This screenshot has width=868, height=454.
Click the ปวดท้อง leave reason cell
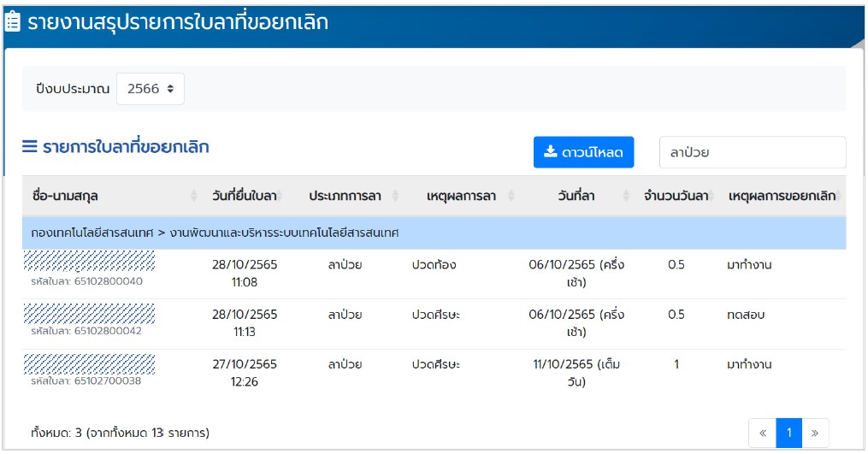pos(434,265)
